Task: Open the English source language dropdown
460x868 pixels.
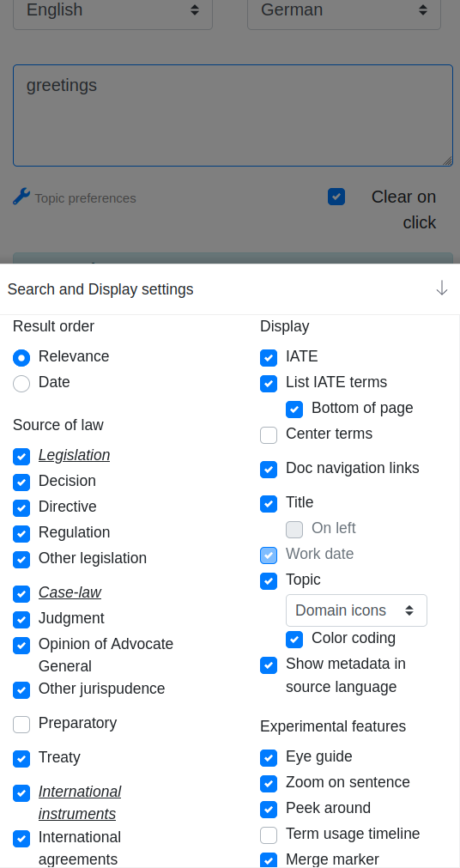Action: (113, 10)
